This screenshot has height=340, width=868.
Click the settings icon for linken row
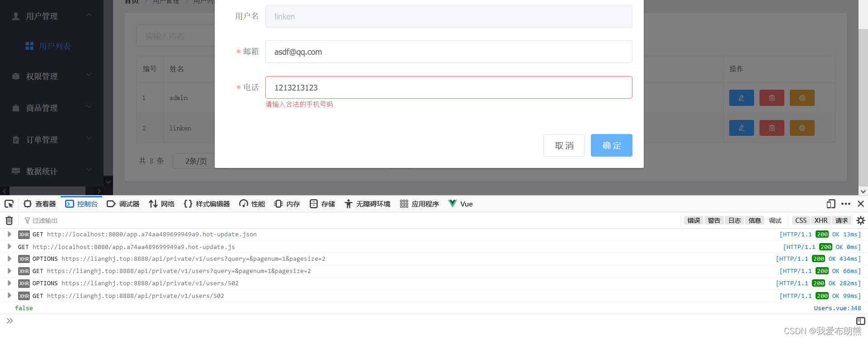tap(802, 128)
